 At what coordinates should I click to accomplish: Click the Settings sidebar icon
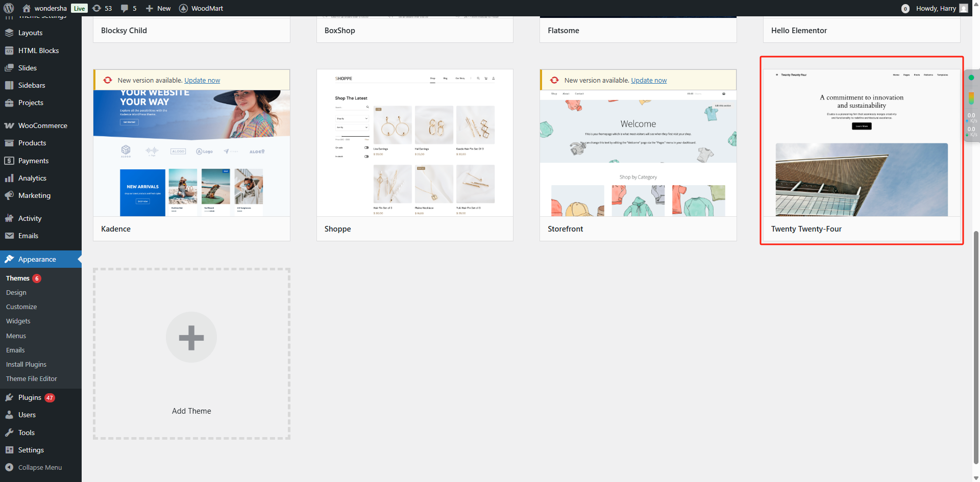point(9,450)
